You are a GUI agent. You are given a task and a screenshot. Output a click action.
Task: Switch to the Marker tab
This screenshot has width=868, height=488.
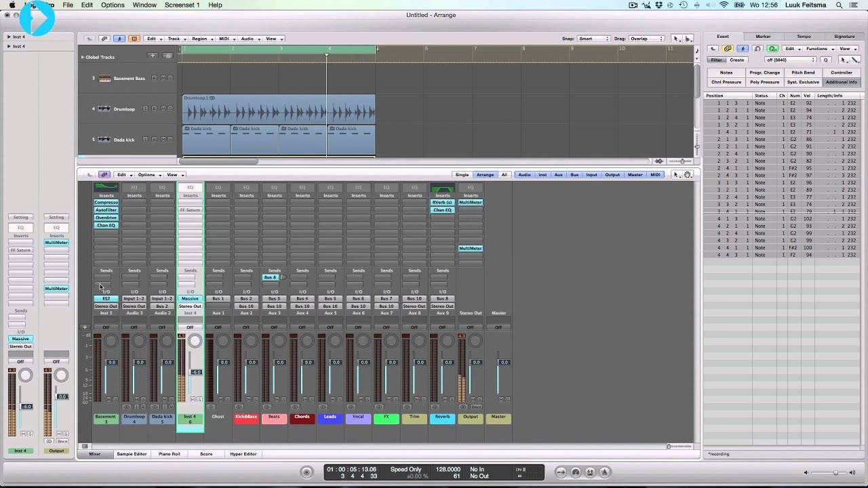[x=763, y=37]
